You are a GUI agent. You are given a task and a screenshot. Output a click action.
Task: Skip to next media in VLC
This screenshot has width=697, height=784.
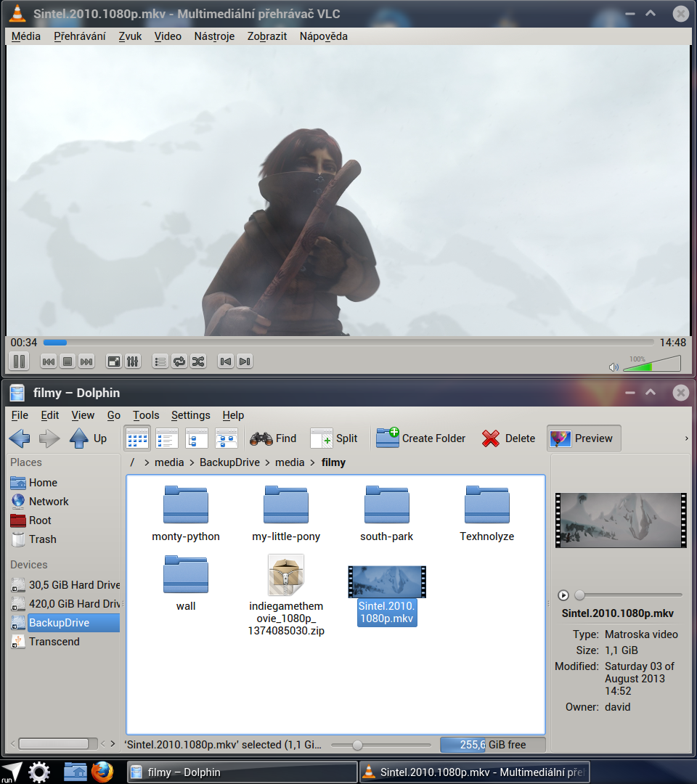point(86,362)
